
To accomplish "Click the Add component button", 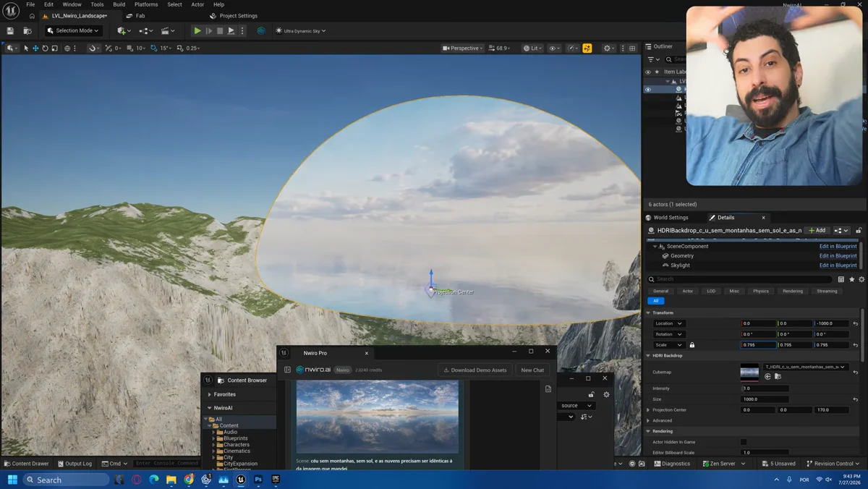I will click(x=817, y=231).
